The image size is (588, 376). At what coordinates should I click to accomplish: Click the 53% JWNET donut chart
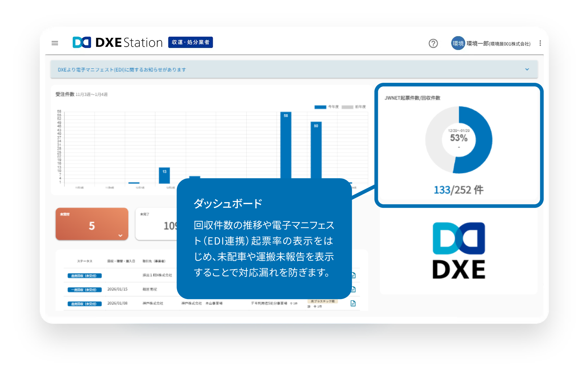(x=459, y=140)
